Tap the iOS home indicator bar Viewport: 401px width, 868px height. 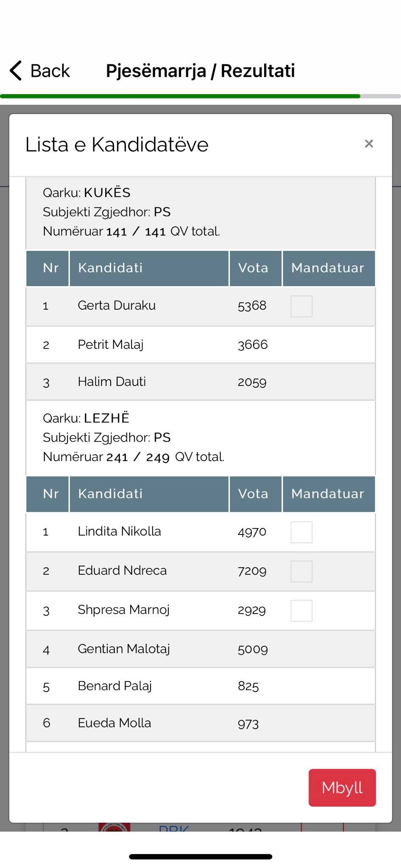200,857
